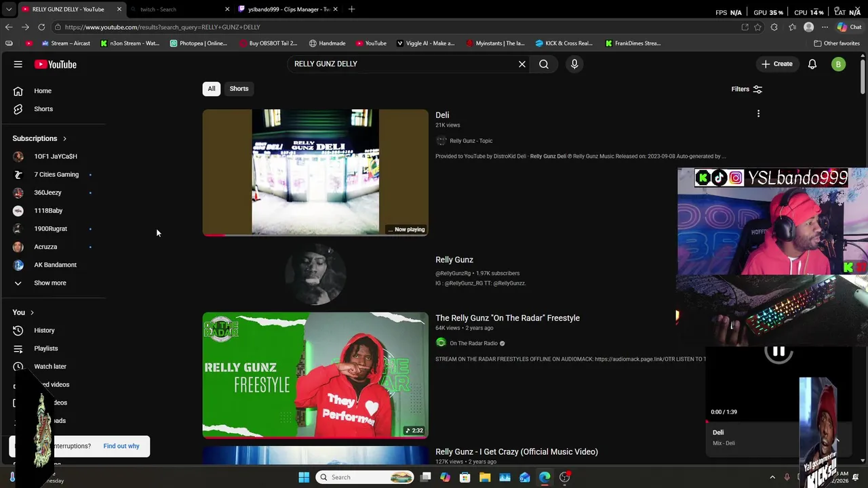The height and width of the screenshot is (488, 868).
Task: Expand the You section
Action: (x=24, y=312)
